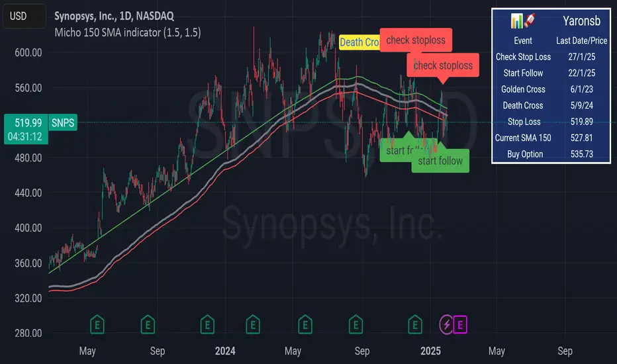The height and width of the screenshot is (364, 617).
Task: Select the 535.73 buy option value
Action: tap(582, 154)
